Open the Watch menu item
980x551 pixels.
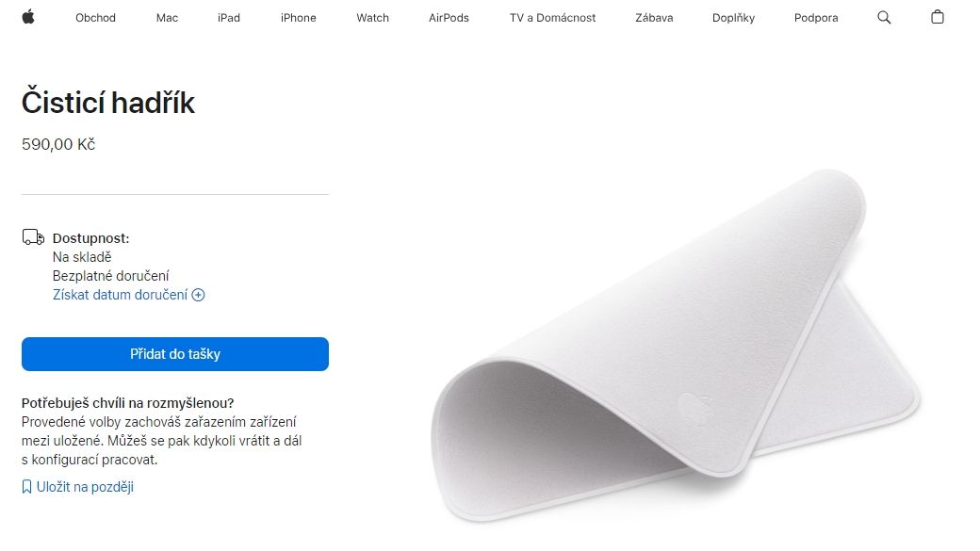372,18
